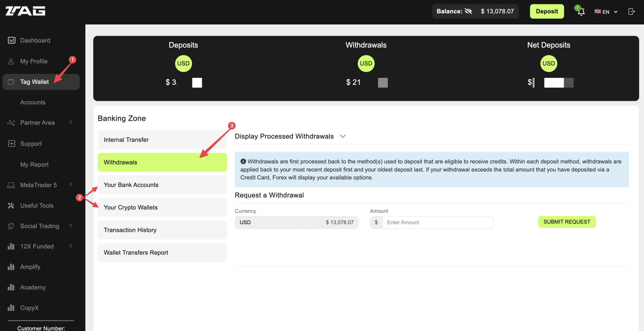Expand Display Processed Withdrawals chevron
The width and height of the screenshot is (644, 331).
tap(343, 136)
